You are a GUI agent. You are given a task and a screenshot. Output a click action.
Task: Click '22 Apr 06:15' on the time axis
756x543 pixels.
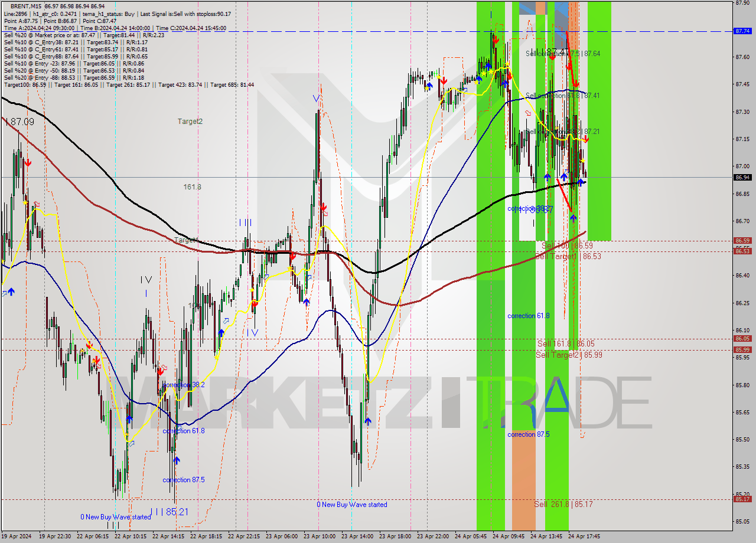click(93, 537)
